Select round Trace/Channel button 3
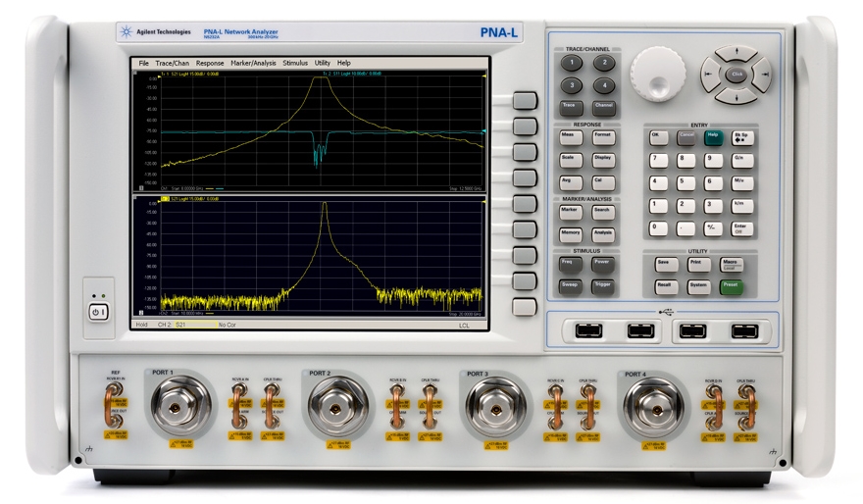This screenshot has width=863, height=504. [x=572, y=86]
